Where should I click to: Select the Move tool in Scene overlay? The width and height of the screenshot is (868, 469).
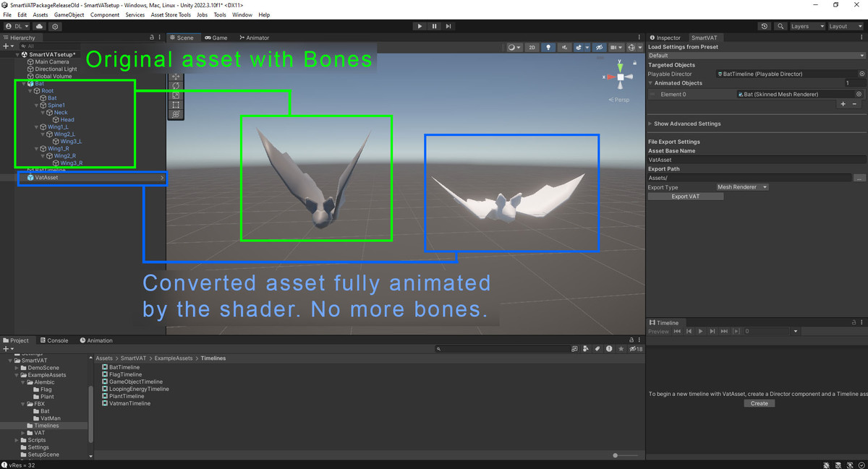click(175, 77)
